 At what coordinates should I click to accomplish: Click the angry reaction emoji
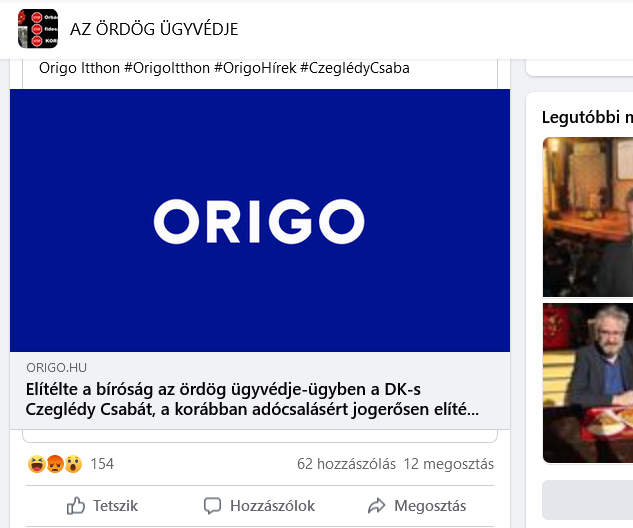point(55,464)
